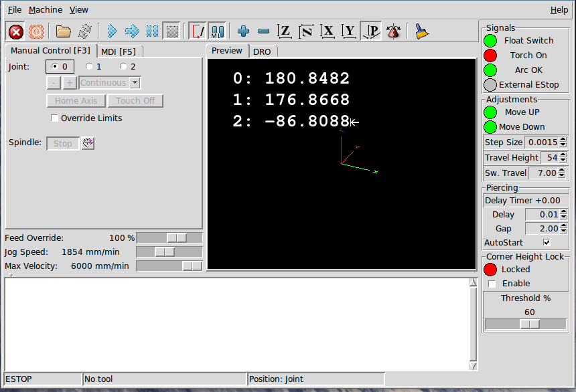Toggle optional pause M1 icon
The width and height of the screenshot is (576, 392).
click(218, 31)
